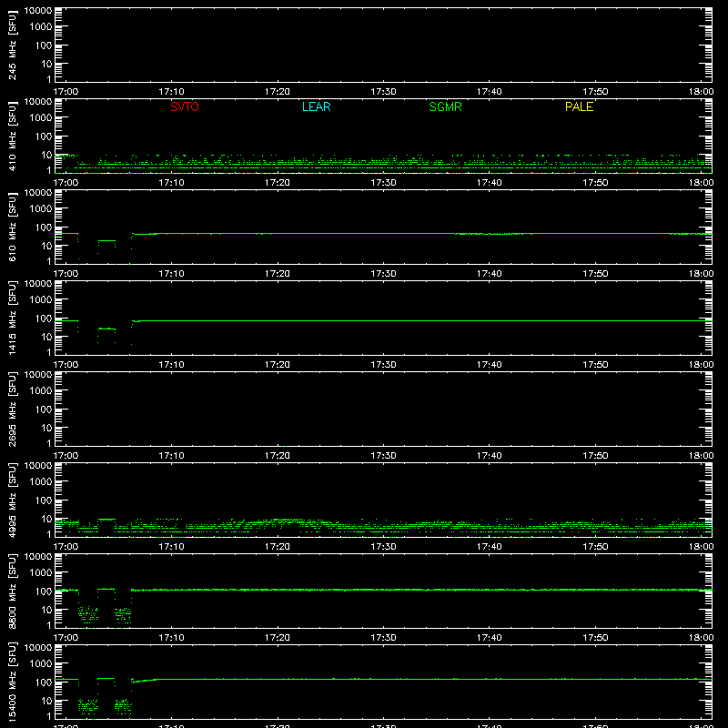Viewport: 728px width, 728px height.
Task: Click the red SVTO station label
Action: [x=185, y=106]
